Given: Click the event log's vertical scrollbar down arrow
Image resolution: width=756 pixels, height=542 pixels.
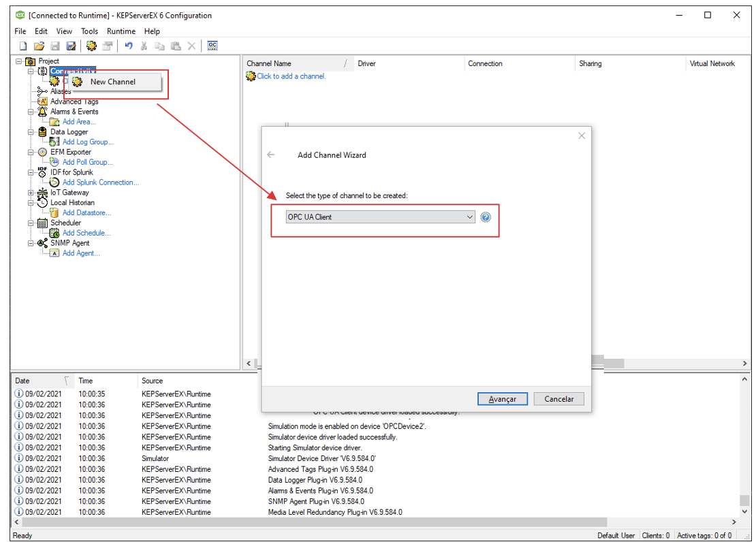Looking at the screenshot, I should [x=745, y=511].
